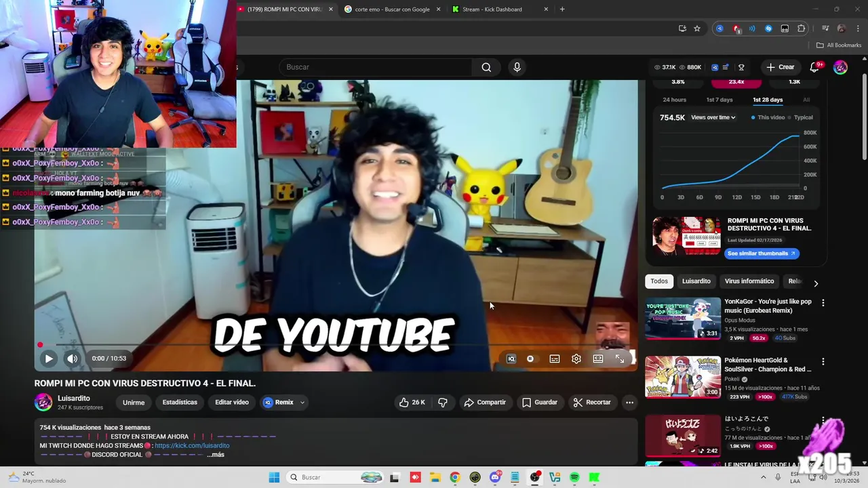Open the Pokémon HeartGold & SoulSilver video thumbnail
The image size is (868, 488).
pos(683,378)
